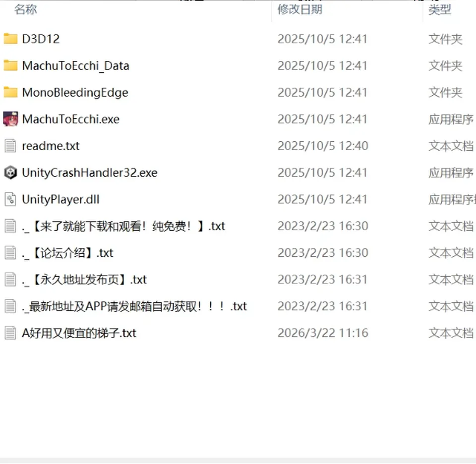Click the icon of ._【论坛介绍】.txt

10,253
